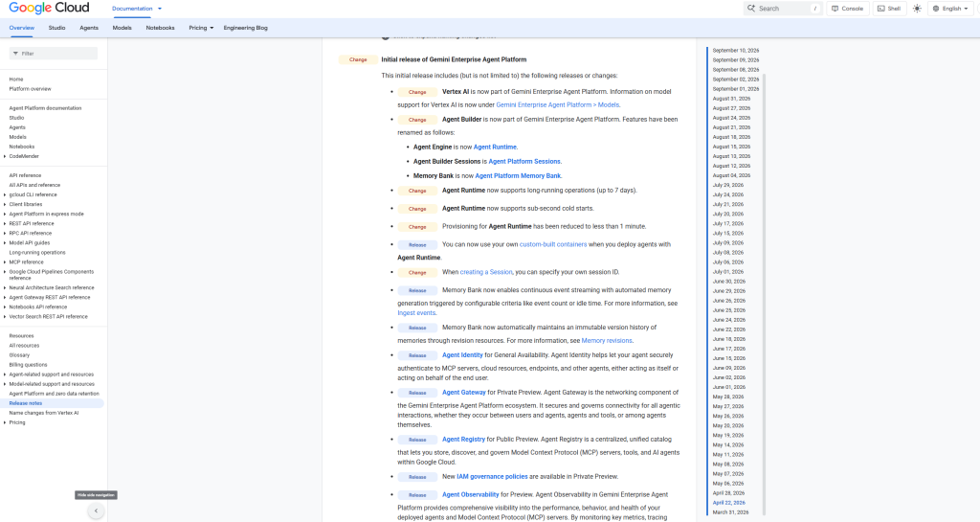Jump to August 31, 2026 release notes
Image resolution: width=980 pixels, height=522 pixels.
[731, 98]
